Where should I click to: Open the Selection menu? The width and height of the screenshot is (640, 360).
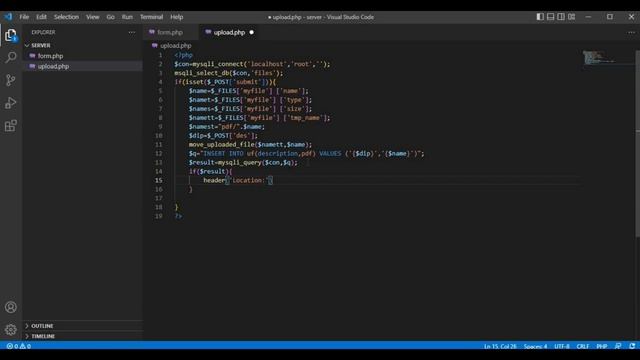(66, 17)
